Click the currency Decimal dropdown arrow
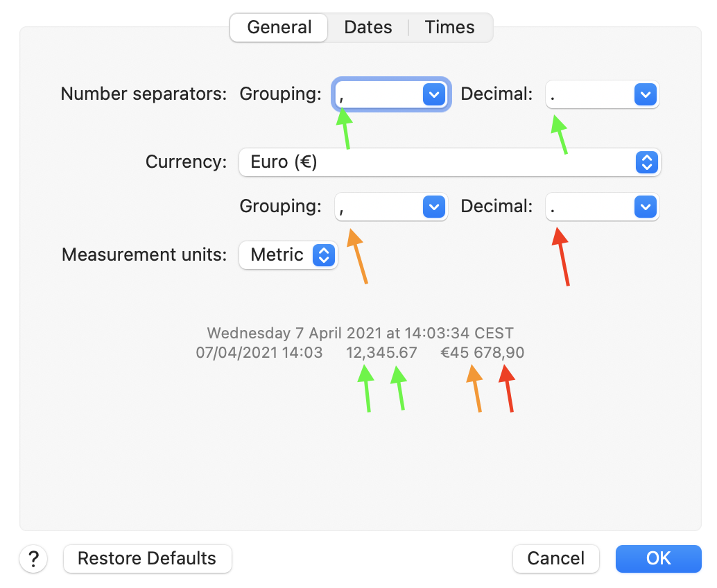The height and width of the screenshot is (588, 717). (645, 207)
